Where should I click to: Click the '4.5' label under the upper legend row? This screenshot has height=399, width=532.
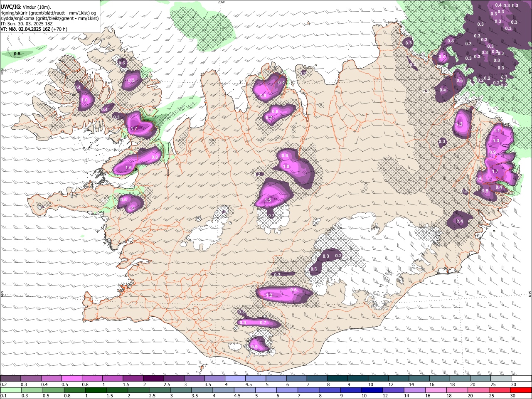coord(249,384)
